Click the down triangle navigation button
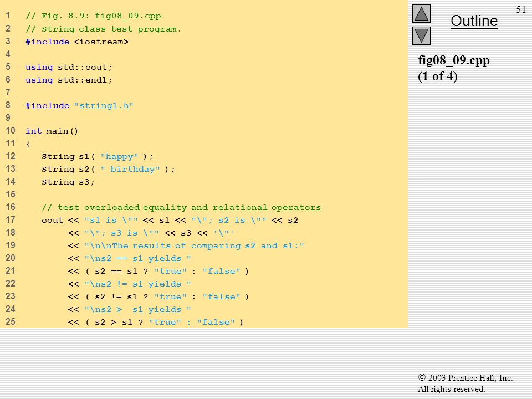The height and width of the screenshot is (399, 532). click(x=421, y=35)
